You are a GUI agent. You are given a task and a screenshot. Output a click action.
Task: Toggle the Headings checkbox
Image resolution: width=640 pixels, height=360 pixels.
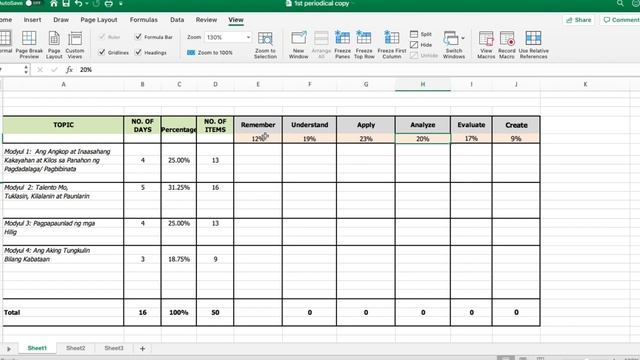[138, 52]
